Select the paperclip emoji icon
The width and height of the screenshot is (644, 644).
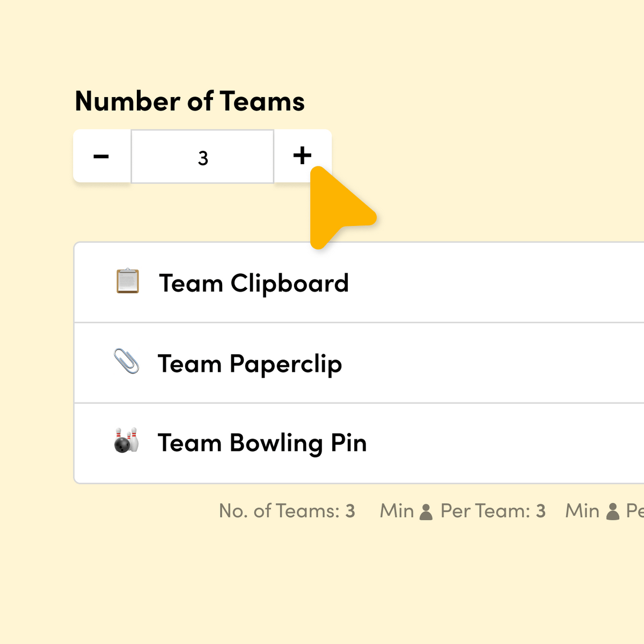[x=127, y=361]
